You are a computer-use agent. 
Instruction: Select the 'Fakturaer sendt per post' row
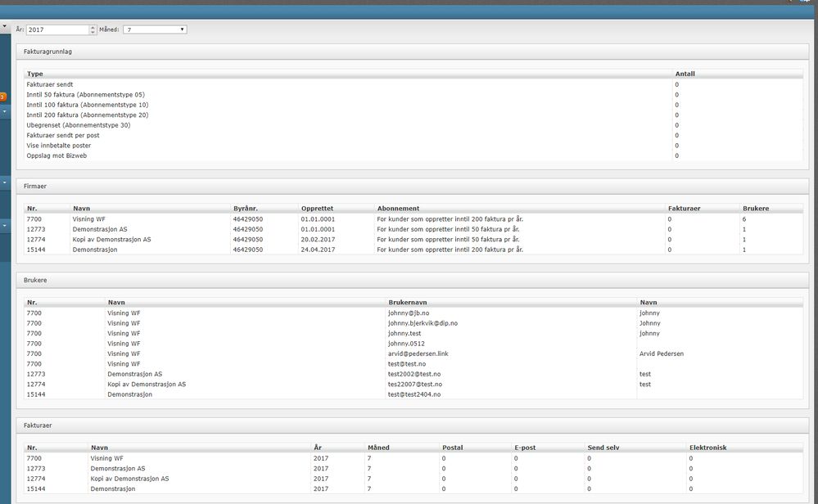tap(414, 135)
